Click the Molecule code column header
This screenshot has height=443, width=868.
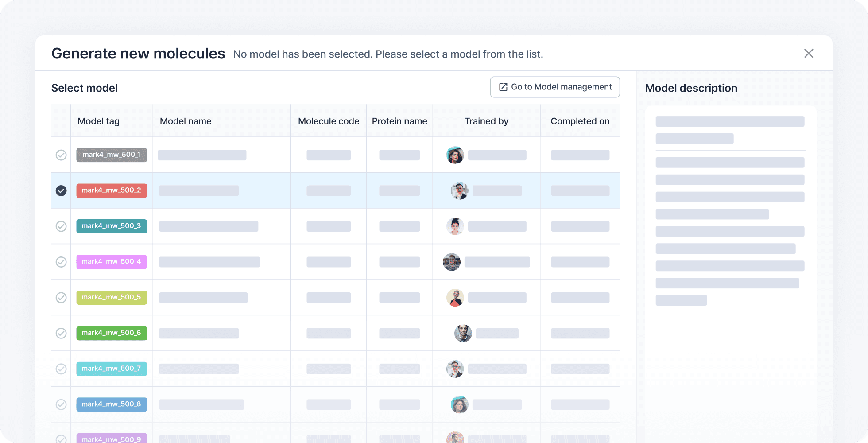pos(329,121)
